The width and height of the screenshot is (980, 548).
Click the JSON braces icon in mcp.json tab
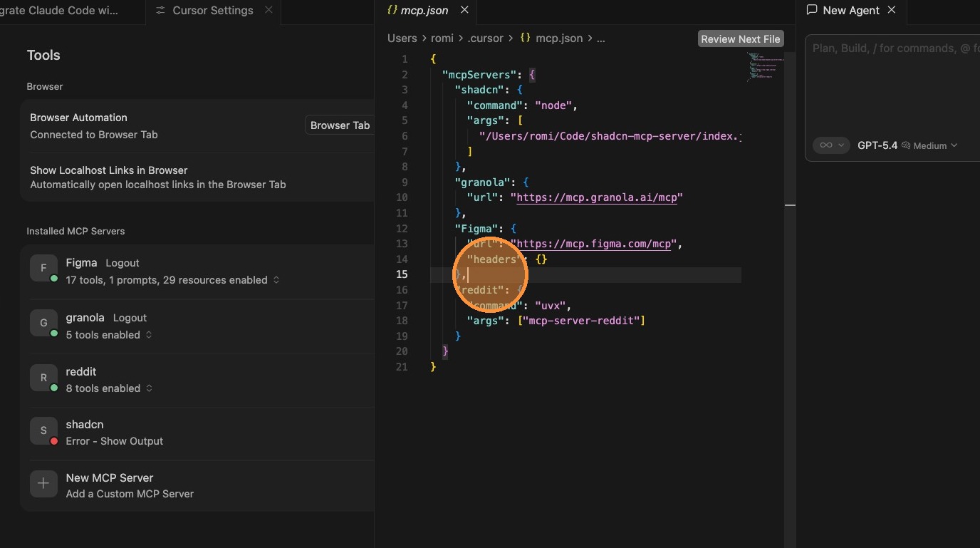point(392,10)
